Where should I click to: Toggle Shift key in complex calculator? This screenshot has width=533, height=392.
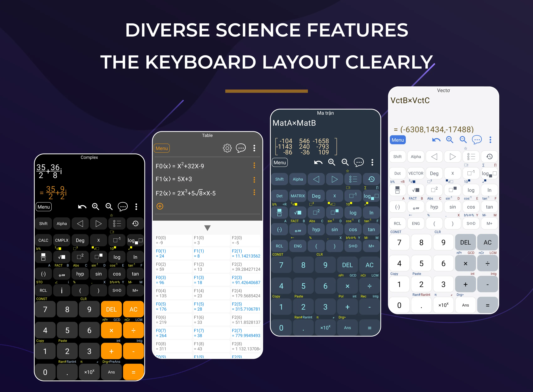click(43, 224)
